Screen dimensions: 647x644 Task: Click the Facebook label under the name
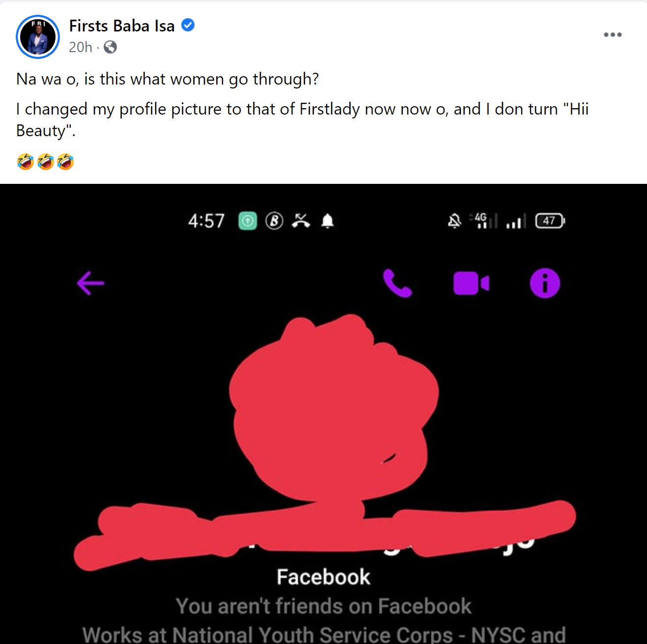[x=323, y=577]
